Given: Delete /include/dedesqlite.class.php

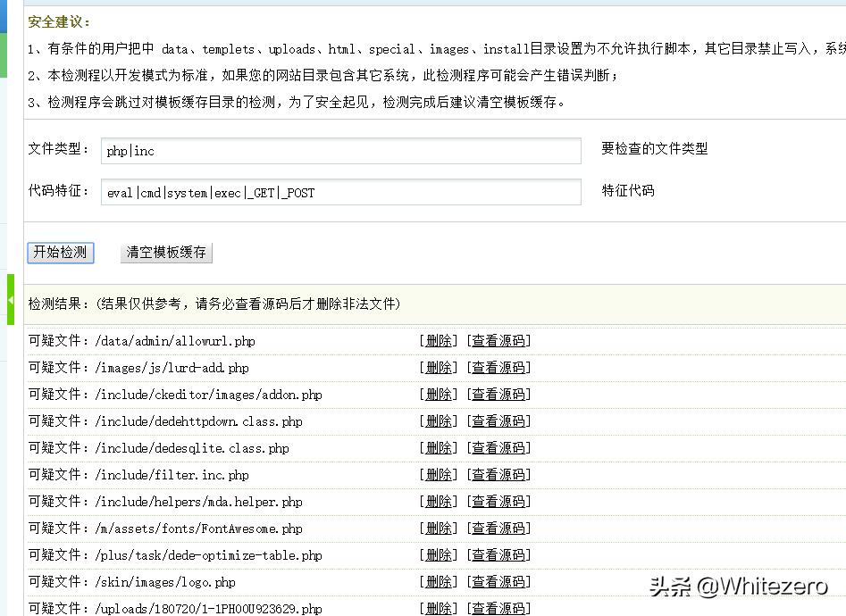Looking at the screenshot, I should pyautogui.click(x=438, y=447).
